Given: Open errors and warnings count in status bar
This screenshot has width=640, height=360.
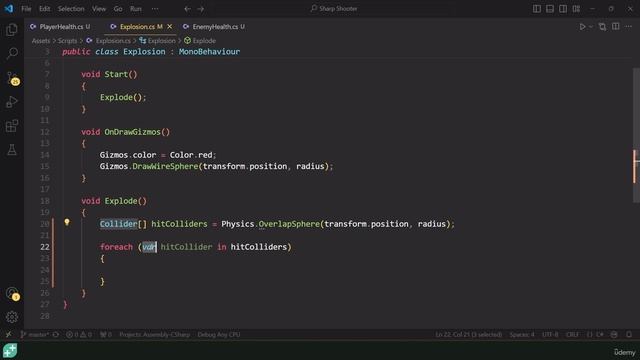Looking at the screenshot, I should 79,335.
